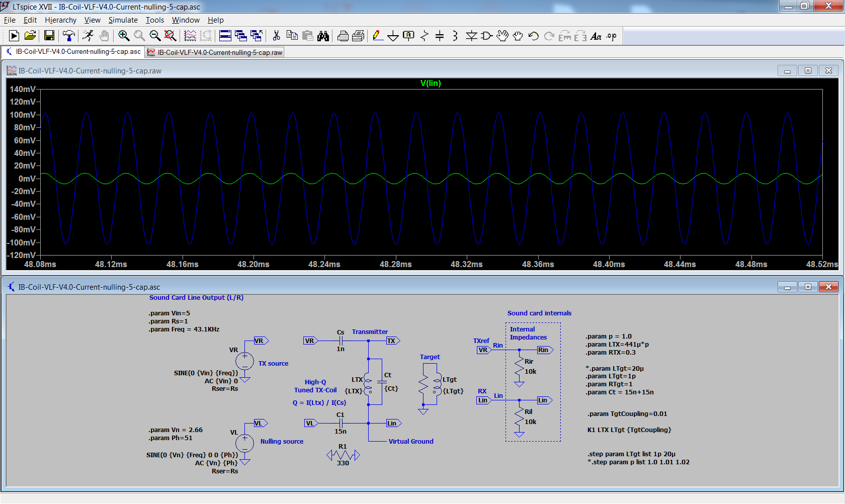This screenshot has width=845, height=504.
Task: Save the schematic with the floppy icon
Action: coord(49,36)
